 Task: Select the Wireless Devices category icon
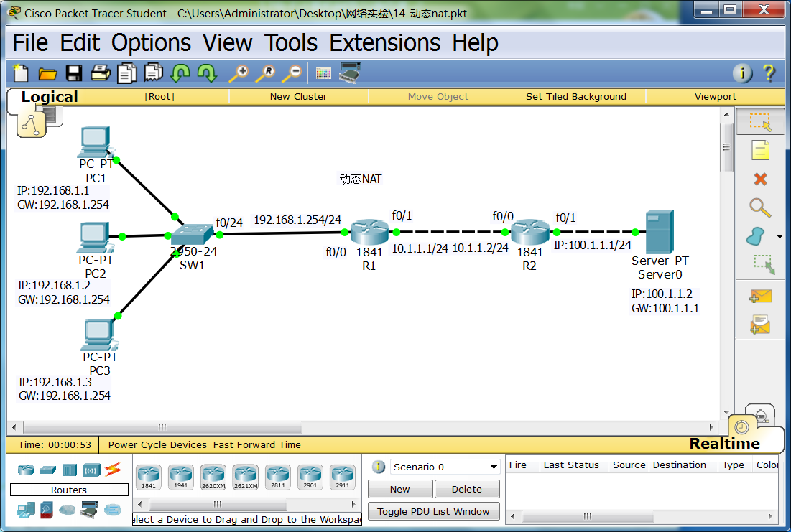click(x=91, y=470)
